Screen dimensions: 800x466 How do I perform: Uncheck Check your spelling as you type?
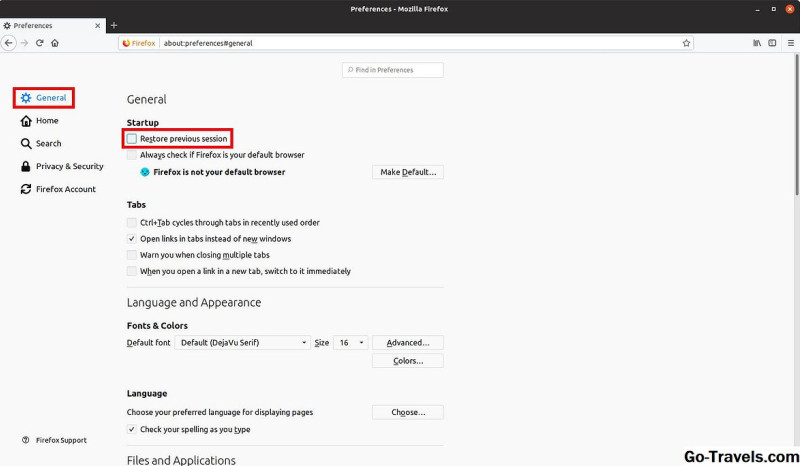(x=132, y=429)
